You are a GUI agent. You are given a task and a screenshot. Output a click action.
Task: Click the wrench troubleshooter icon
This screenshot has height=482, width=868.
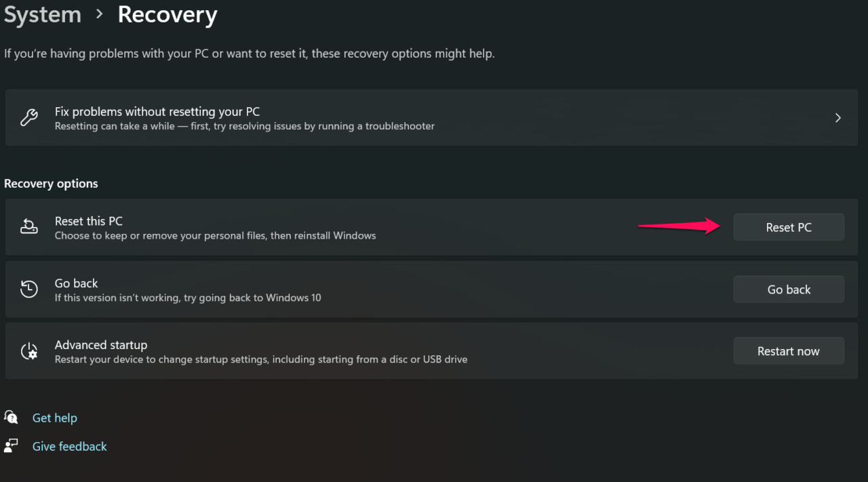(x=28, y=118)
